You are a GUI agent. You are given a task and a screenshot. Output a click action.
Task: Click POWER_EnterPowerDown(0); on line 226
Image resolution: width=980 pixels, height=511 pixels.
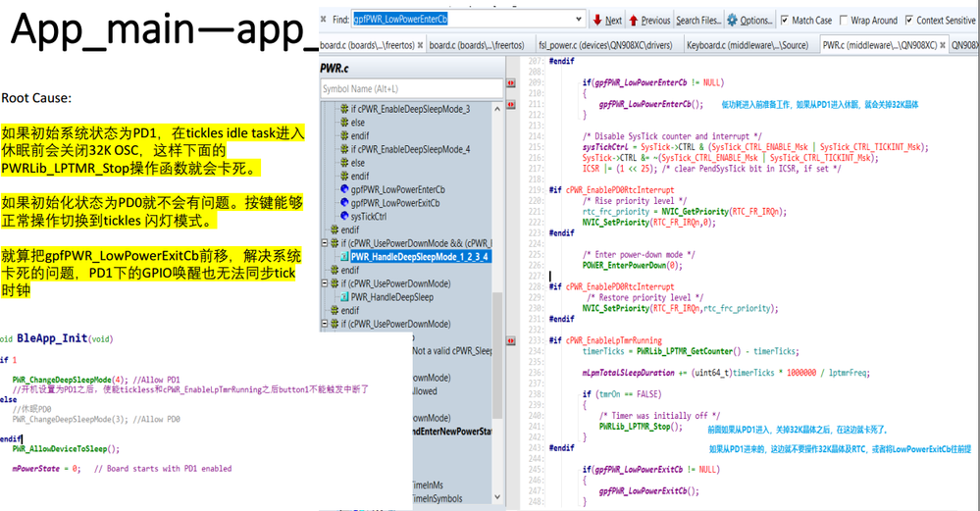632,266
